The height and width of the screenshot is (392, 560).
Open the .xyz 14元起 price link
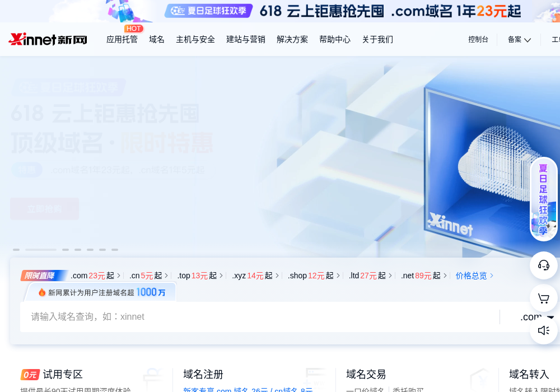[255, 276]
